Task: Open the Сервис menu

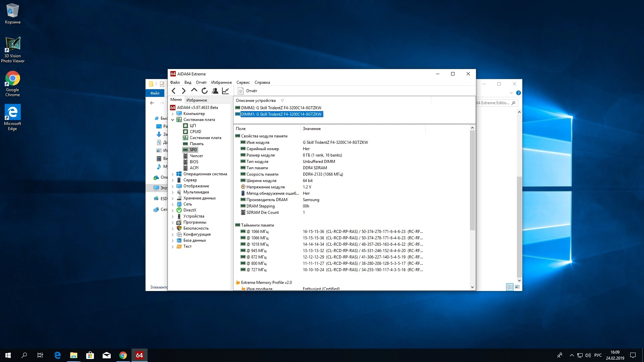Action: coord(243,82)
